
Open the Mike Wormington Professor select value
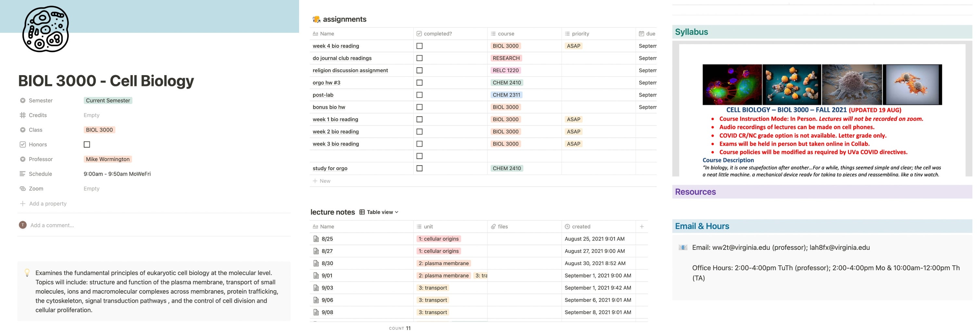pyautogui.click(x=108, y=159)
